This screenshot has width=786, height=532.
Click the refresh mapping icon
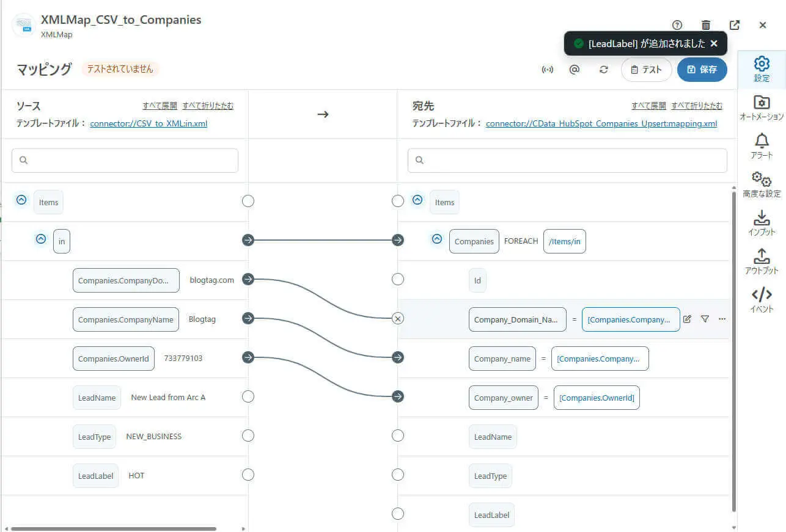coord(604,70)
